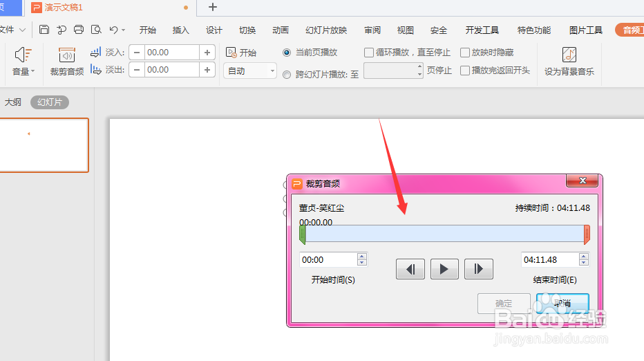This screenshot has height=361, width=644.
Task: Click the 淡入 fade-in value field
Action: pyautogui.click(x=172, y=53)
